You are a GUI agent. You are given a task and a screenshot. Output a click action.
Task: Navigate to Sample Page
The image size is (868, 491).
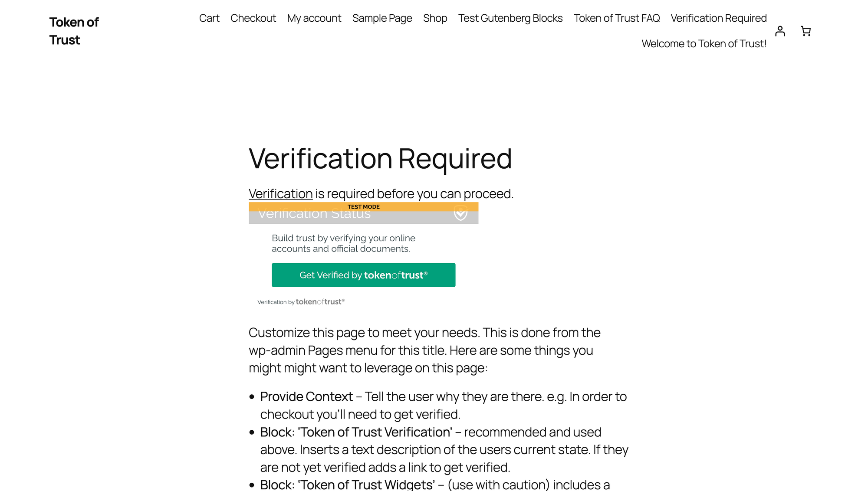click(382, 18)
